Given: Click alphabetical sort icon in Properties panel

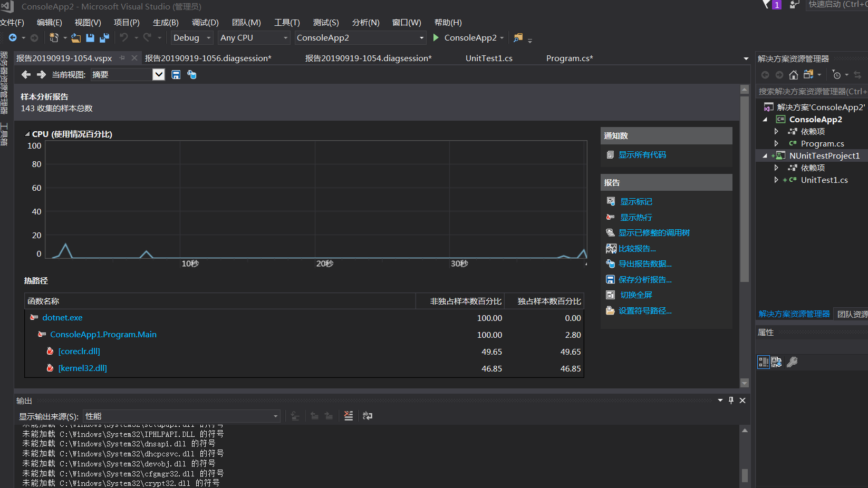Looking at the screenshot, I should [x=777, y=362].
